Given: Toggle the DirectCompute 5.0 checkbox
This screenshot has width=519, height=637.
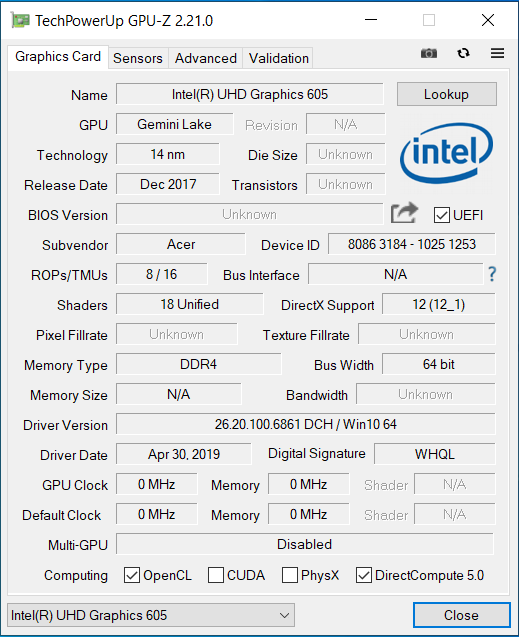Looking at the screenshot, I should tap(363, 575).
